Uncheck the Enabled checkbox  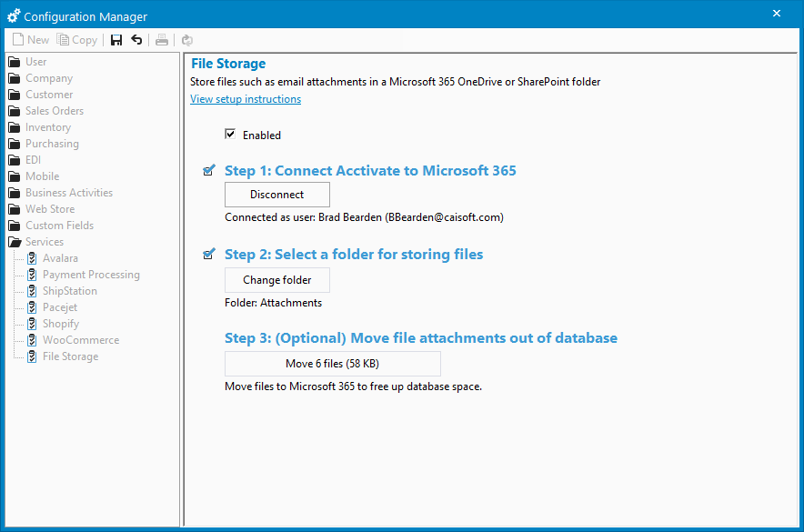(230, 133)
